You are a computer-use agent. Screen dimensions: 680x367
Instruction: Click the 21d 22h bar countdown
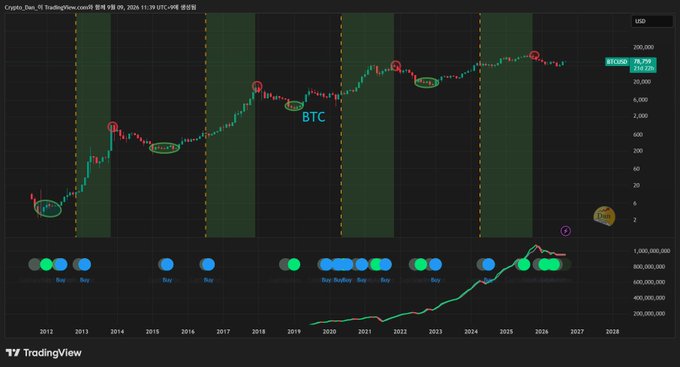[643, 69]
